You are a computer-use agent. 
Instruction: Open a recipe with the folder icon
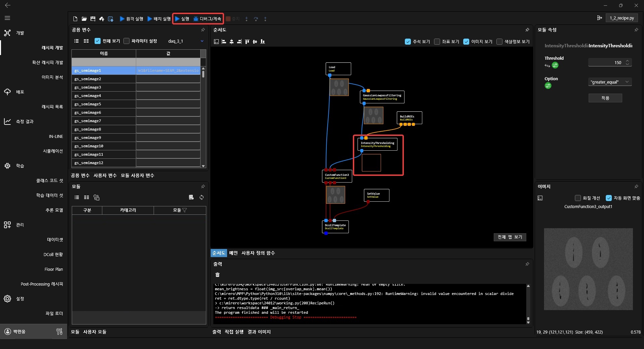pyautogui.click(x=84, y=19)
